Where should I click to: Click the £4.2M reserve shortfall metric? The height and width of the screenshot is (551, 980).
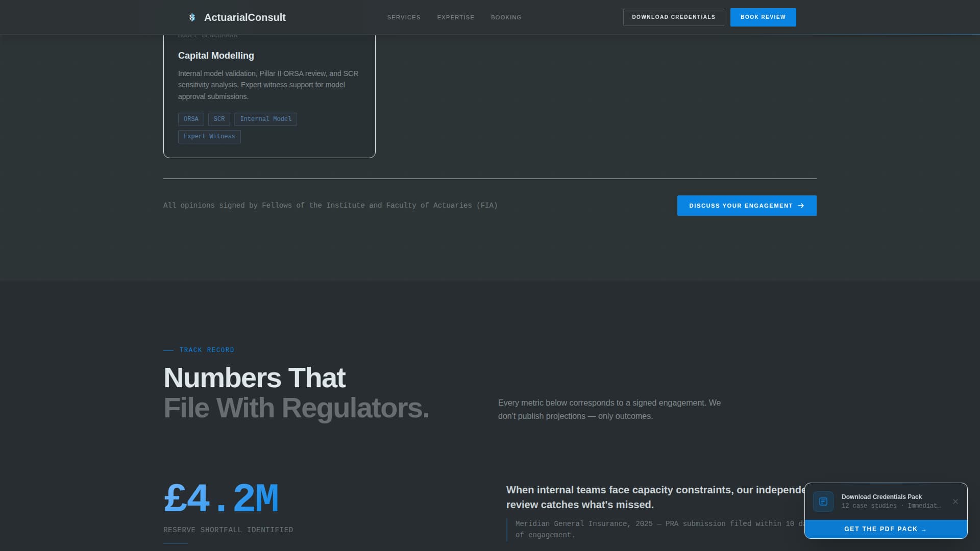(x=221, y=497)
